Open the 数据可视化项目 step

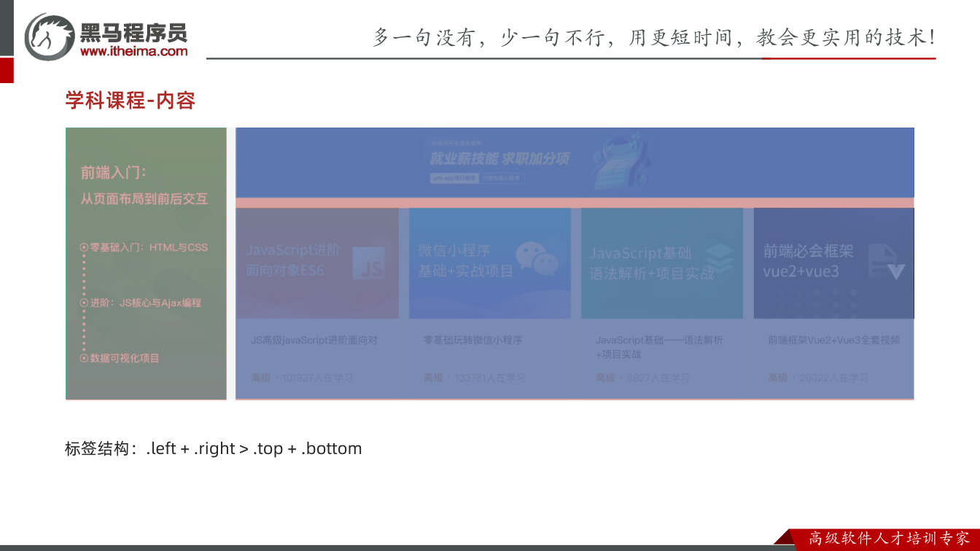[125, 359]
